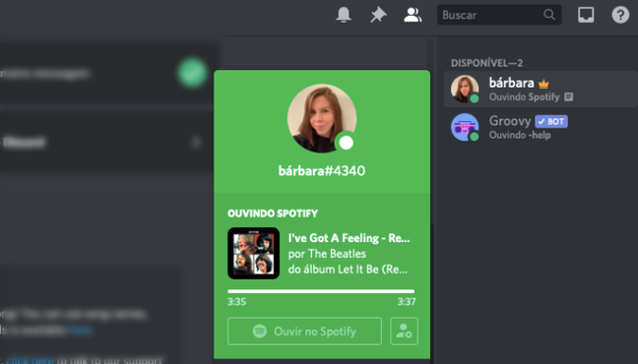Open the help question mark icon
The image size is (638, 364).
pyautogui.click(x=620, y=15)
